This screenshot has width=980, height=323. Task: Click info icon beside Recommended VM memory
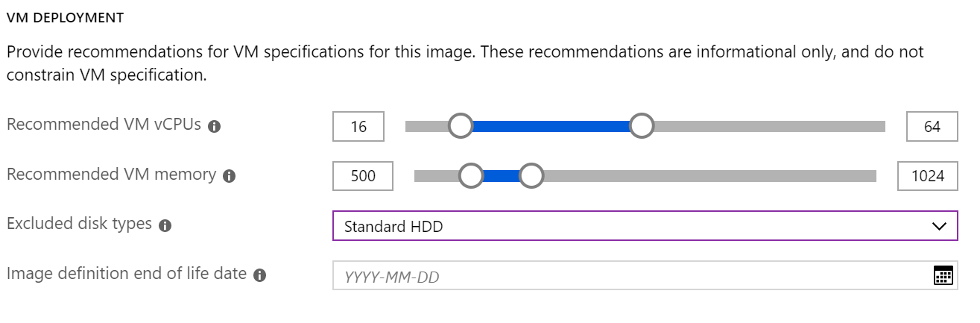pos(230,177)
